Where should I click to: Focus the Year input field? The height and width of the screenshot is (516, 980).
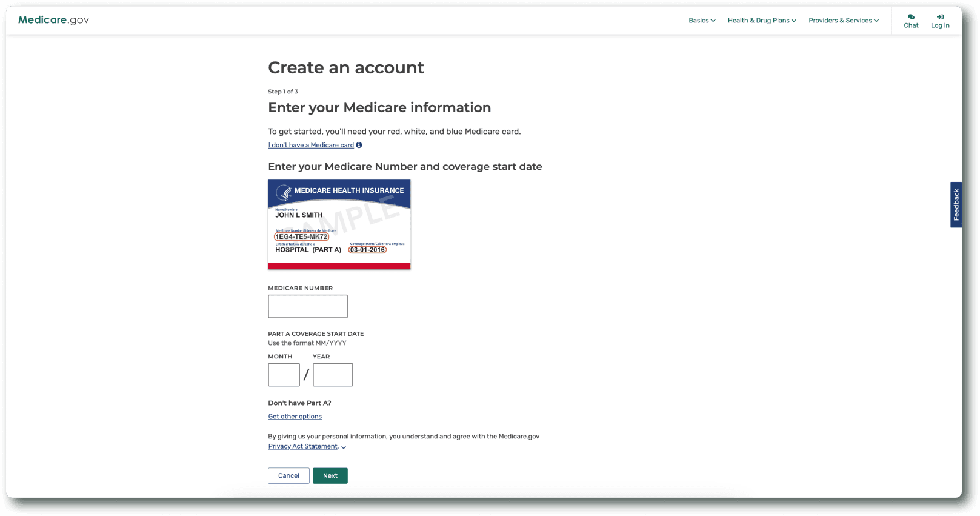(x=333, y=375)
